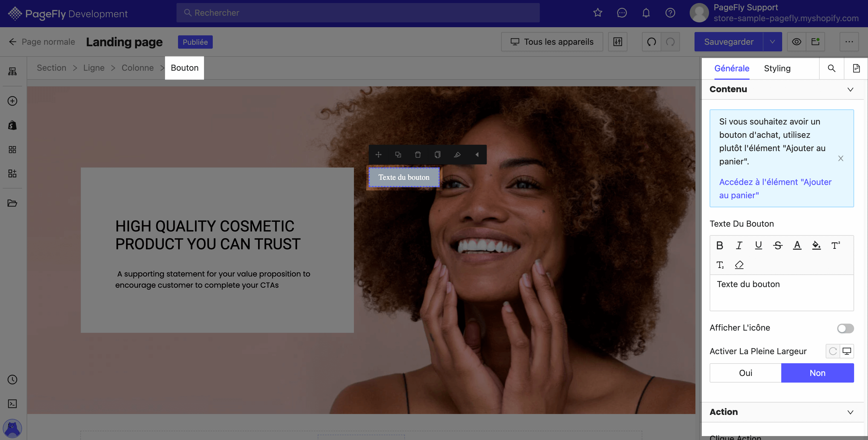Click the Page normale back link
The width and height of the screenshot is (868, 440).
click(48, 42)
